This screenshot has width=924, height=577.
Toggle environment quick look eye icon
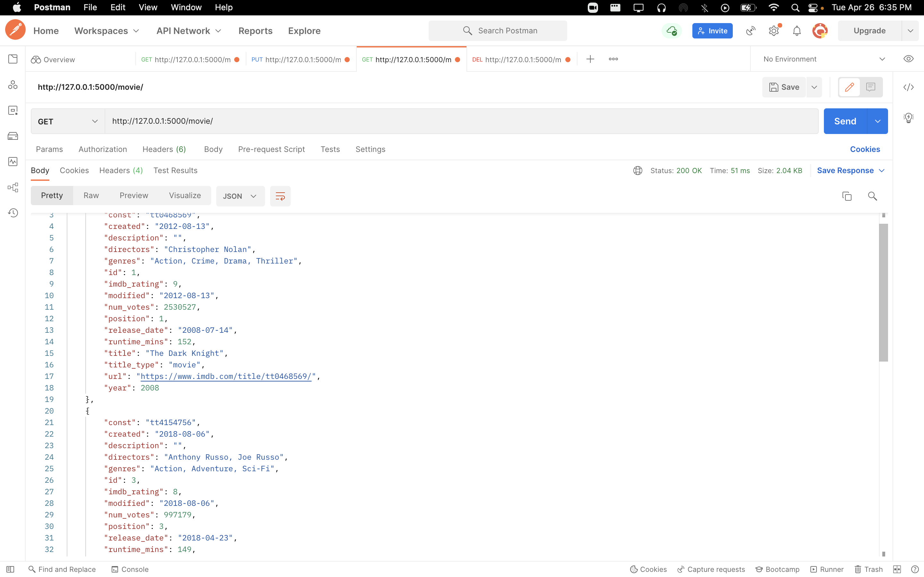pyautogui.click(x=908, y=59)
